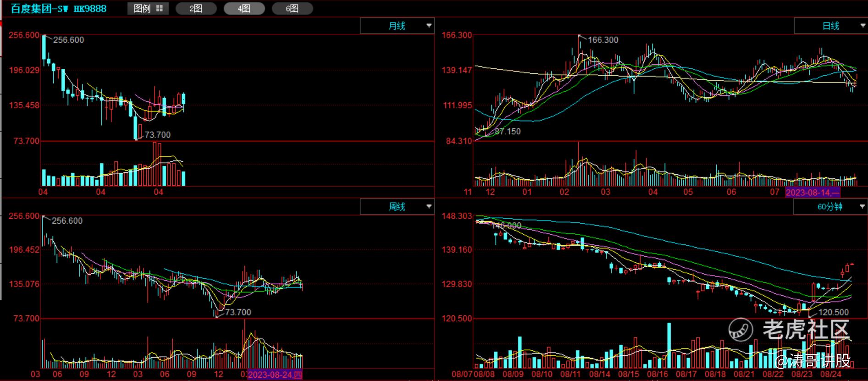Click the 111.995 price axis label

[x=457, y=105]
